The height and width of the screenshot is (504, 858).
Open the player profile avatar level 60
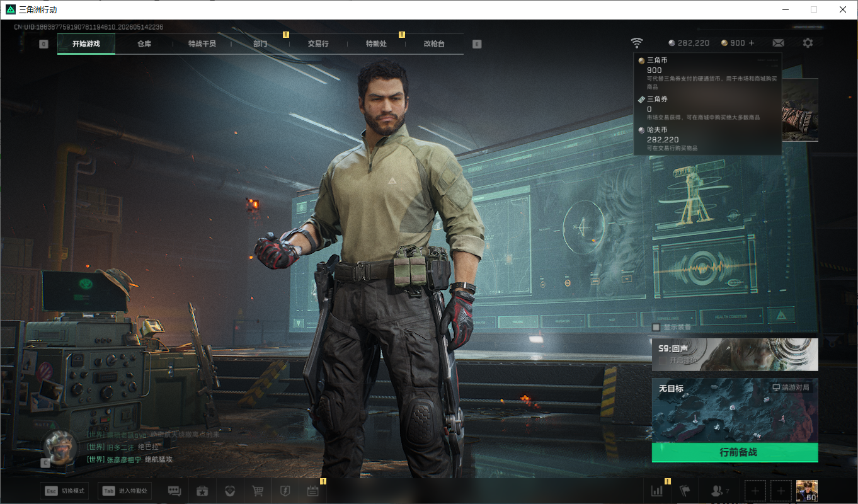tap(807, 491)
